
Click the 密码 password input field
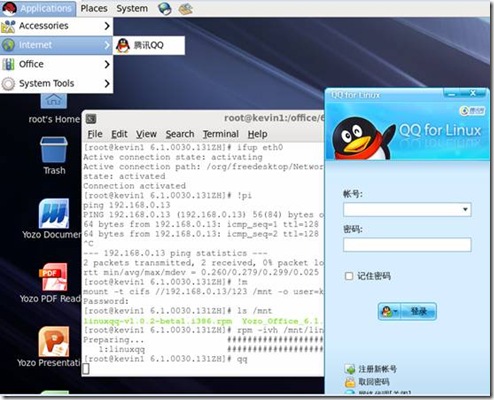tap(407, 245)
